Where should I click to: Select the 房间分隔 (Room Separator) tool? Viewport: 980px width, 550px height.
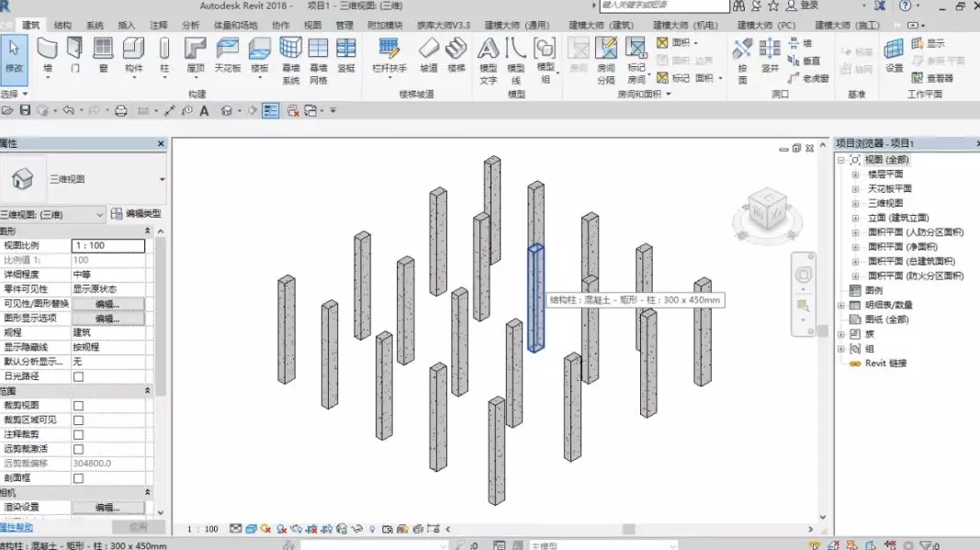[605, 60]
